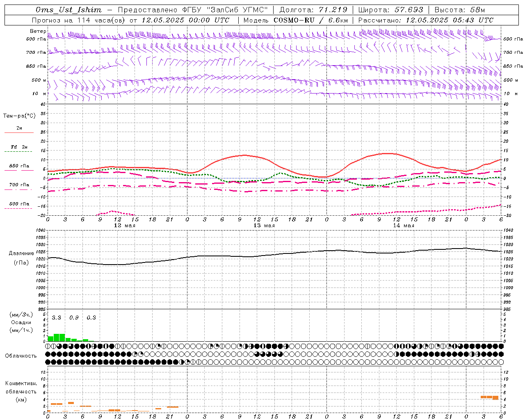Click the 0.9 precipitation total value

pyautogui.click(x=74, y=318)
